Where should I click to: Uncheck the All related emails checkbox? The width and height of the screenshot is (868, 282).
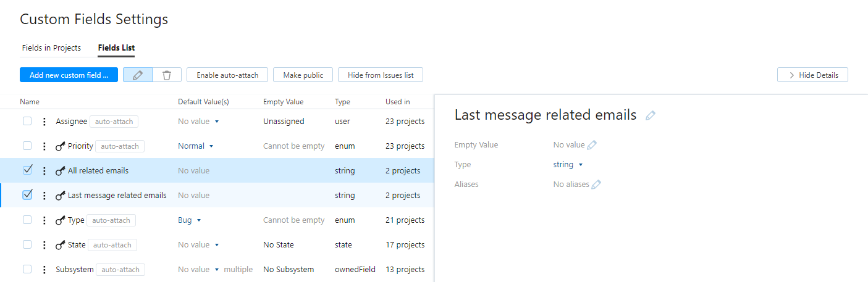coord(27,170)
